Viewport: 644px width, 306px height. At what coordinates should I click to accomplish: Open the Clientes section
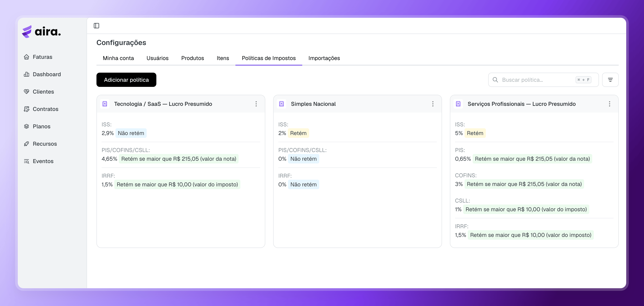click(x=43, y=92)
